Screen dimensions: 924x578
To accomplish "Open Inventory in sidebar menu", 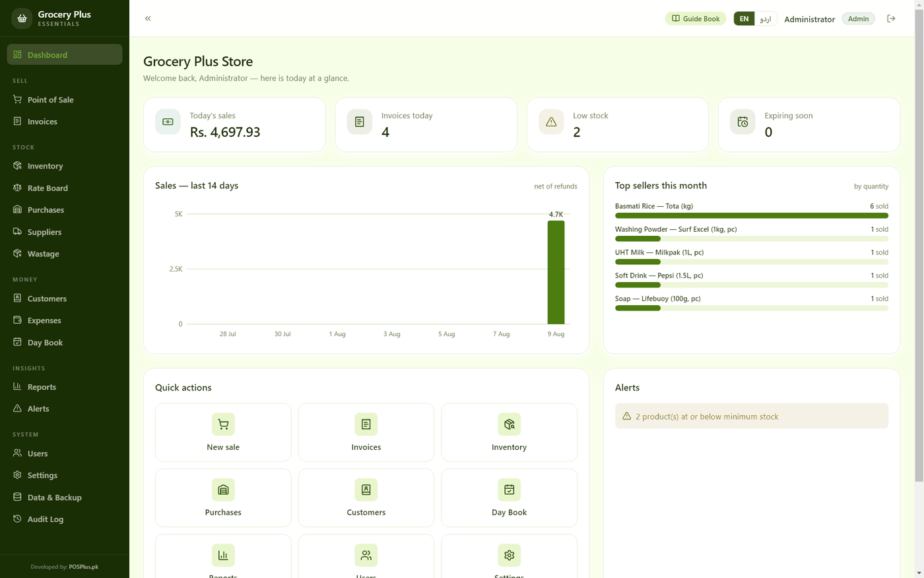I will coord(65,166).
